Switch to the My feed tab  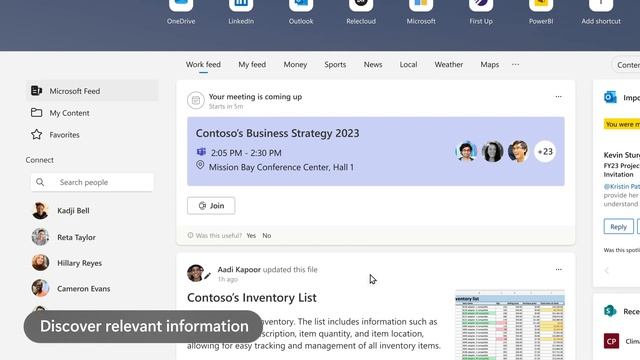(x=252, y=64)
